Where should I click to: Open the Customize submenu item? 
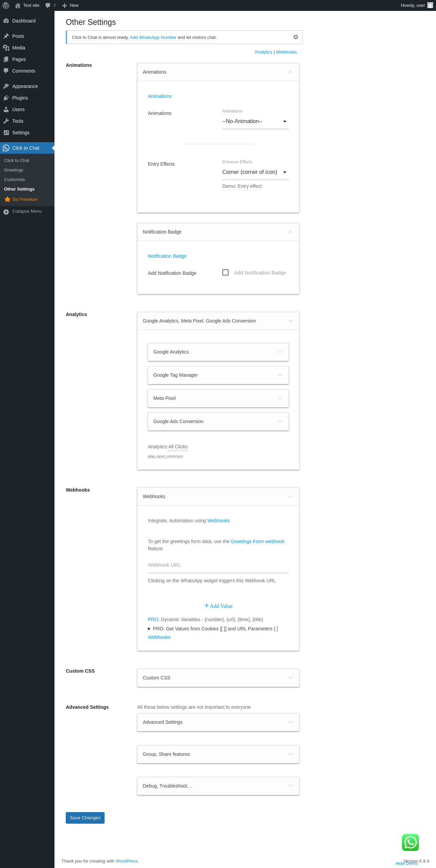click(x=15, y=180)
